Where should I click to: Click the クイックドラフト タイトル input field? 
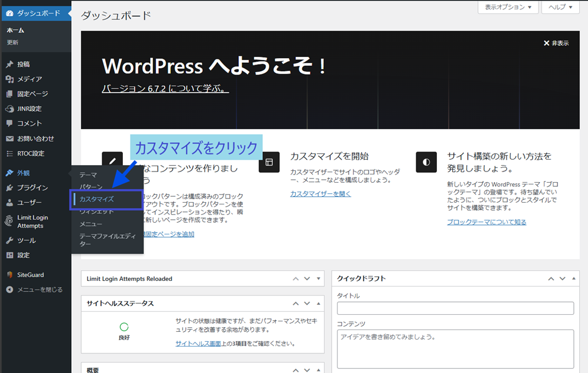455,308
